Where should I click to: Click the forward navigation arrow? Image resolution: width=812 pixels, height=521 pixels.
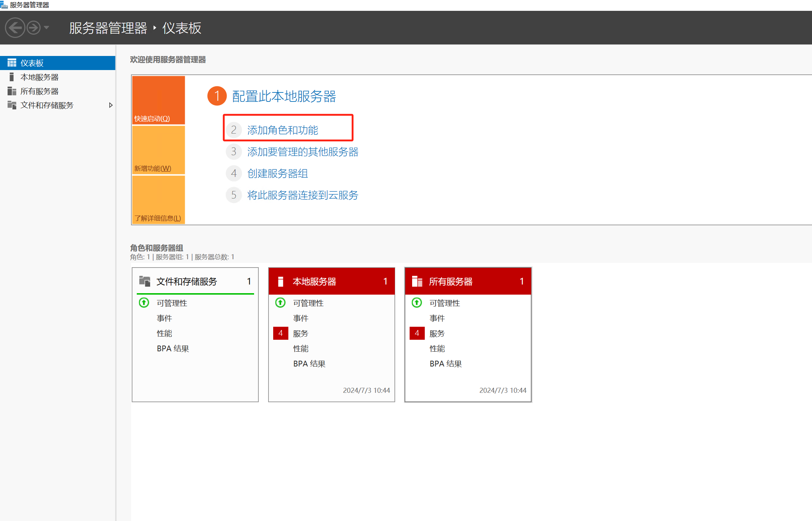(34, 28)
